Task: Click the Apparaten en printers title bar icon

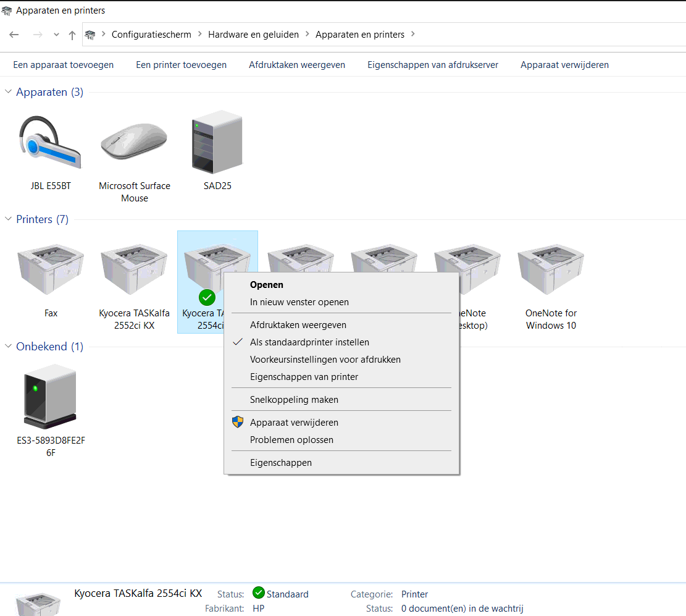Action: coord(7,11)
